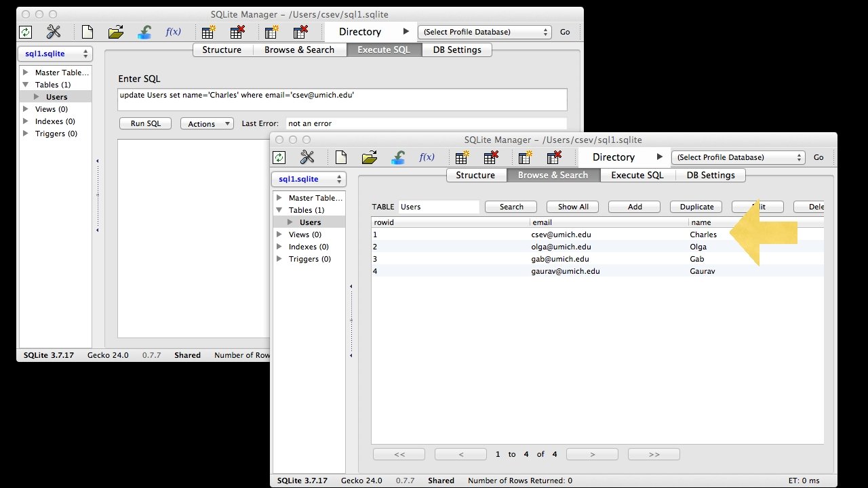868x488 pixels.
Task: Click the first Drop Table red-X icon in the front window
Action: click(490, 157)
